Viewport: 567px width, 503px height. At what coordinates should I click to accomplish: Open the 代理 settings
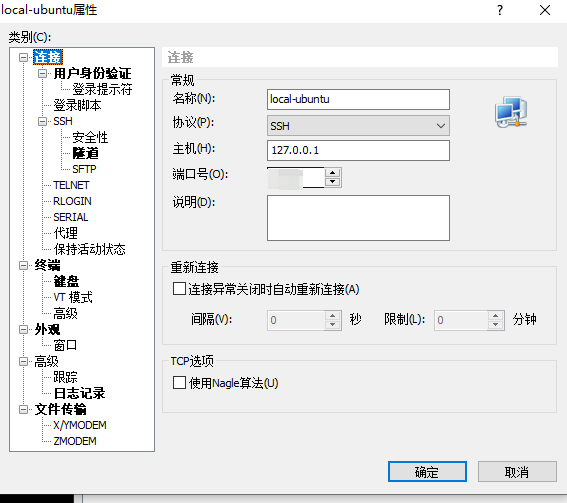click(65, 233)
